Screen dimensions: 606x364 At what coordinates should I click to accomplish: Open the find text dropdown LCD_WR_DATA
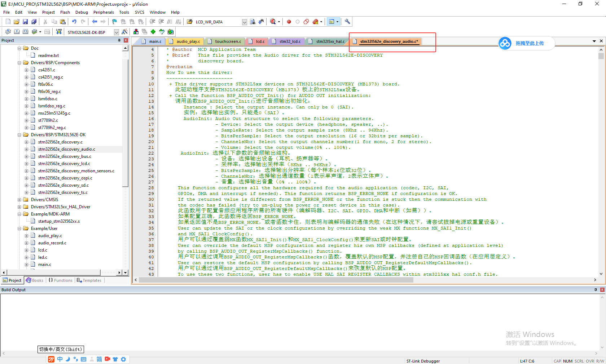click(x=244, y=22)
